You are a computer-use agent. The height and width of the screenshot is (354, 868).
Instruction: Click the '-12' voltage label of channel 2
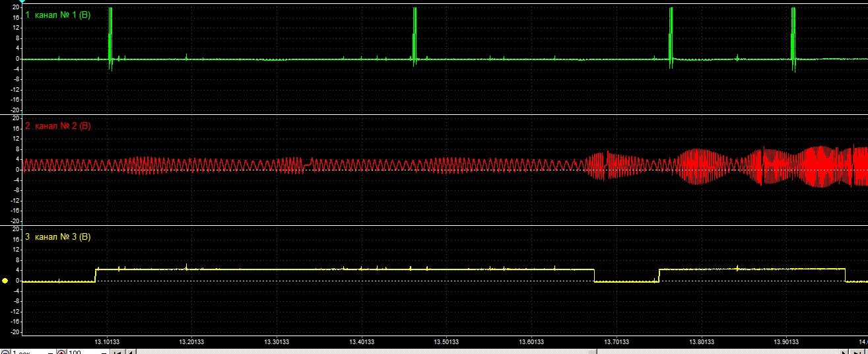(15, 200)
